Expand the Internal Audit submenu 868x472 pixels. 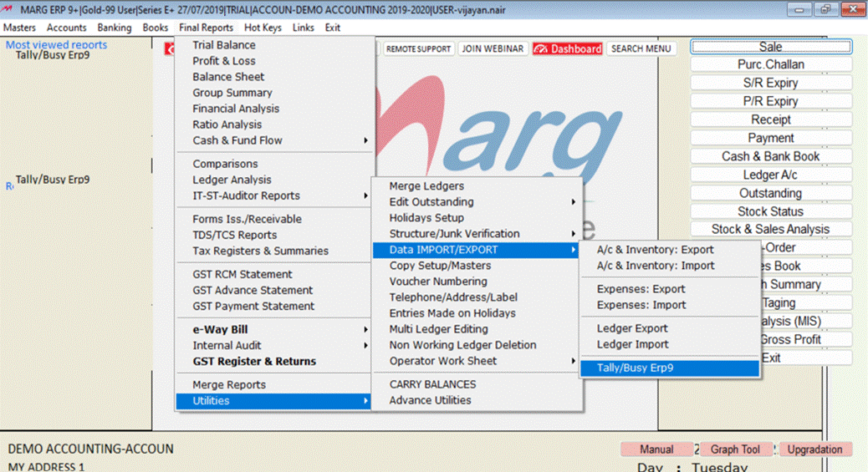274,346
